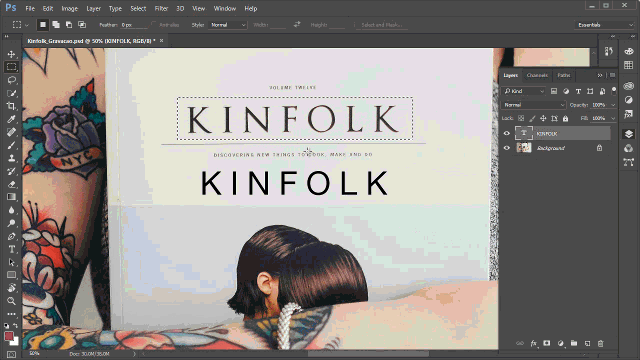Select the Quick Selection tool
This screenshot has height=360, width=640.
[11, 93]
